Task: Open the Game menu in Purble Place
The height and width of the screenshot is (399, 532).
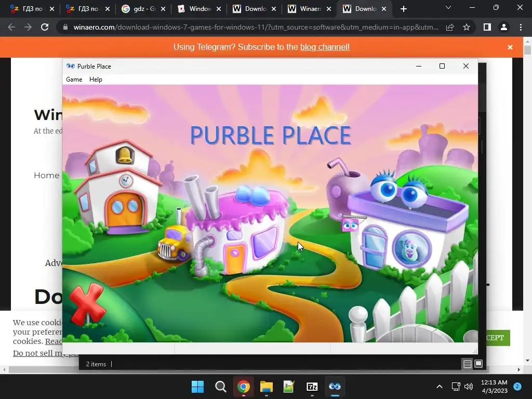Action: tap(74, 79)
